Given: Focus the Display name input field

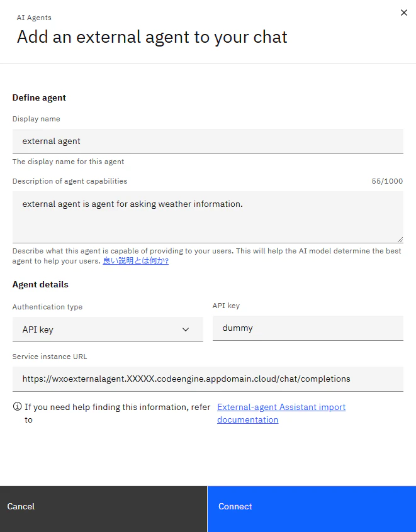Looking at the screenshot, I should (208, 141).
